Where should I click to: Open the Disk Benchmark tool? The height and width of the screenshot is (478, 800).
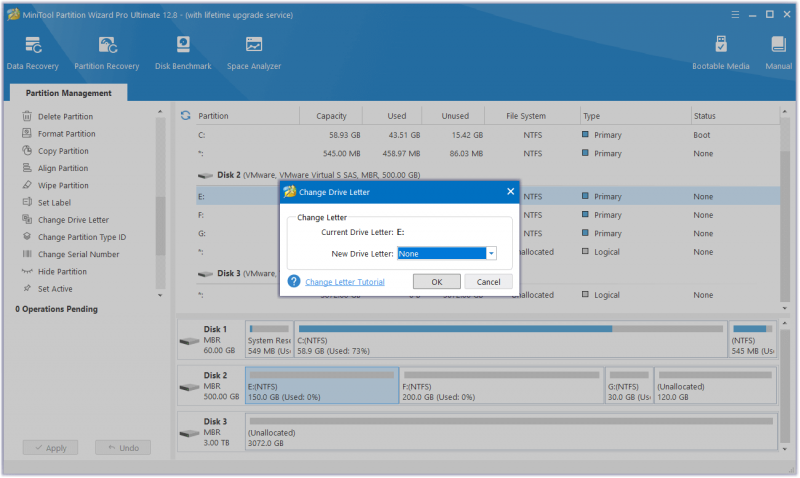(x=183, y=53)
